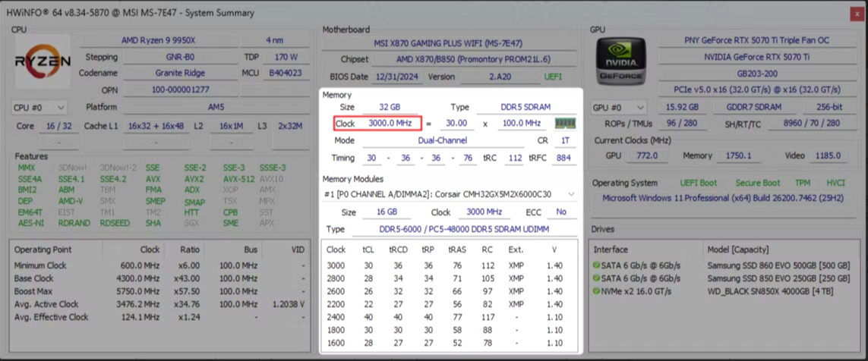This screenshot has height=361, width=868.
Task: Click the AMD Ryzen logo
Action: (43, 61)
